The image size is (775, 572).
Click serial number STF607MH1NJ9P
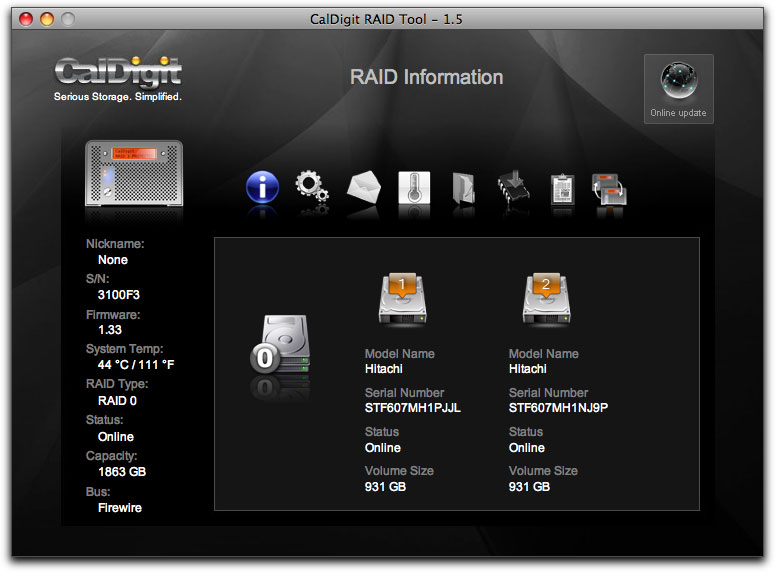point(559,408)
